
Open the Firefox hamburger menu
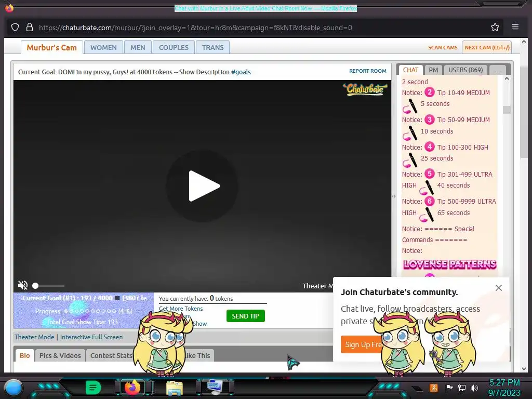515,27
